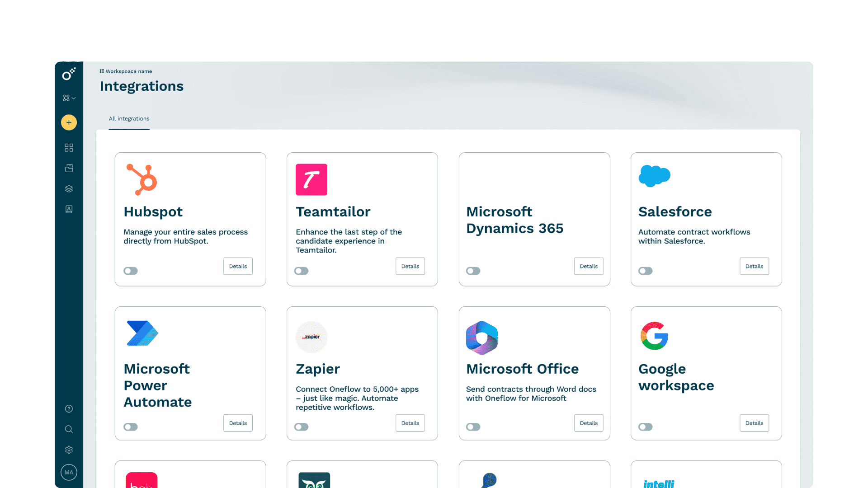Open the MA user avatar menu
The width and height of the screenshot is (868, 488).
(x=69, y=473)
